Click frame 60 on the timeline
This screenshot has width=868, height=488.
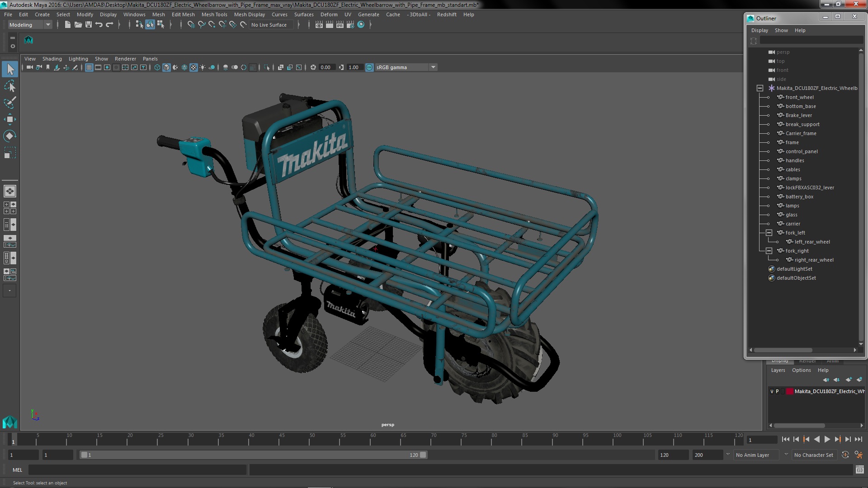tap(373, 439)
